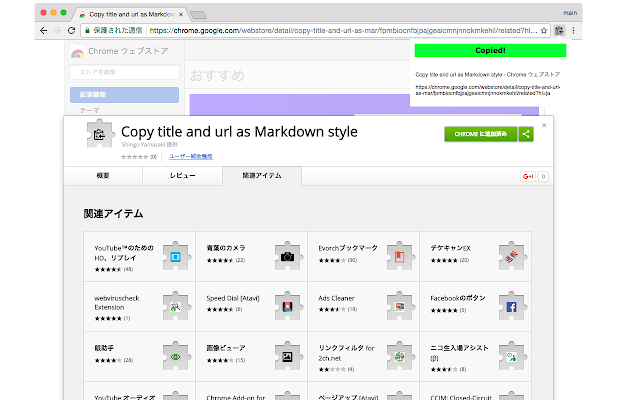640x400 pixels.
Task: Click the green CHROME に追加済み button
Action: [x=481, y=134]
